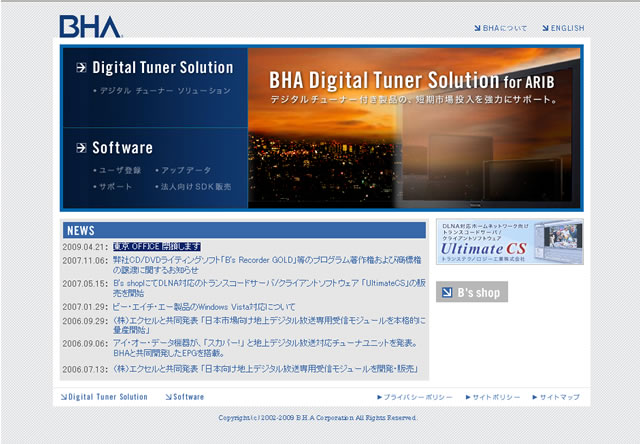Viewport: 640px width, 444px height.
Task: Click the BHA Digital Tuner Solution for ARIB banner
Action: [414, 128]
